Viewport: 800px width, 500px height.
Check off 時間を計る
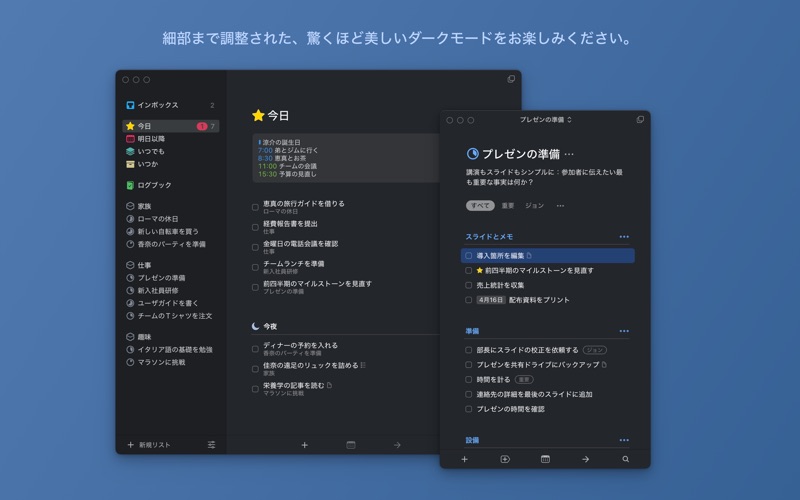click(468, 380)
